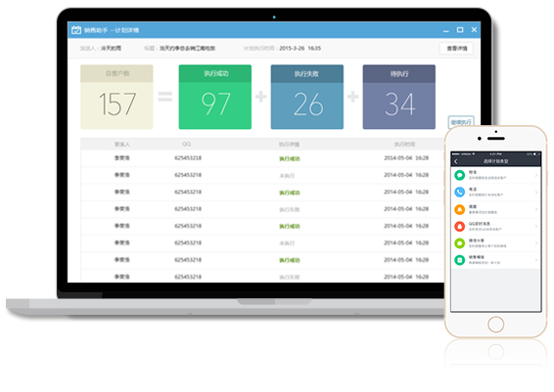Click the calendar icon in laptop title bar
This screenshot has height=392, width=554.
76,30
